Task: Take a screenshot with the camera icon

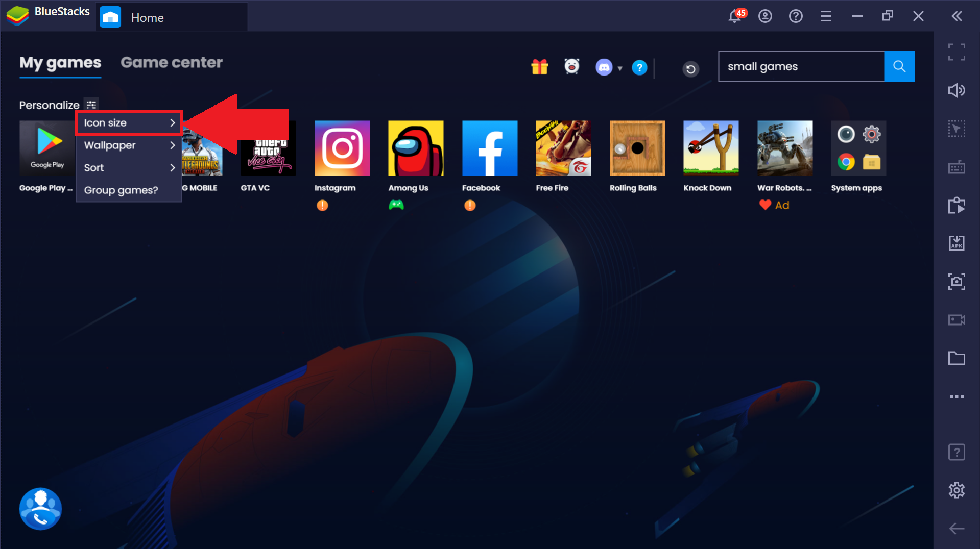Action: point(957,281)
